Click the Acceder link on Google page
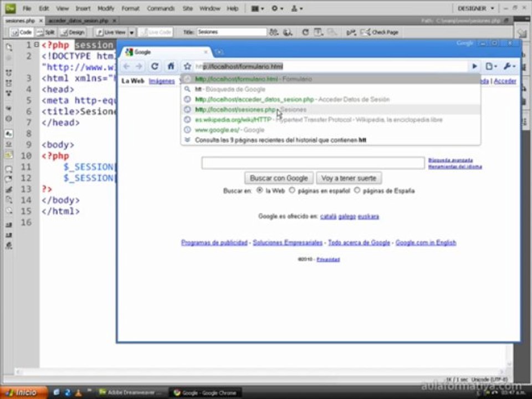This screenshot has width=532, height=399. [x=505, y=81]
